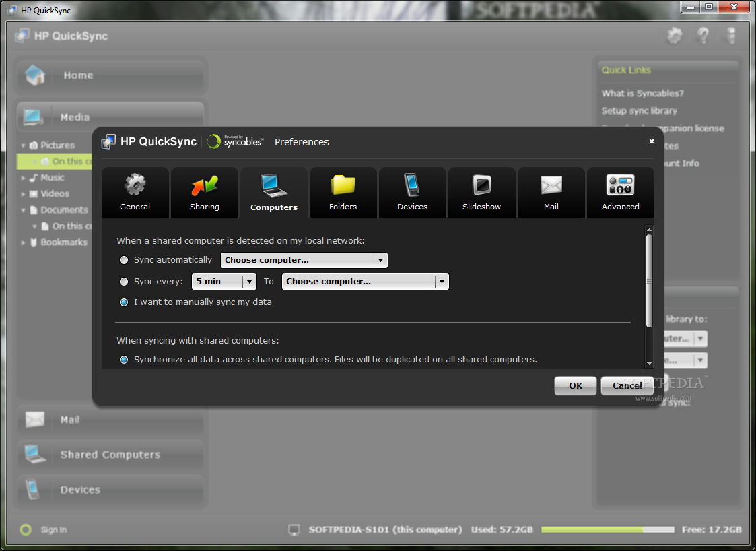
Task: Select the Computers laptop icon
Action: click(274, 186)
